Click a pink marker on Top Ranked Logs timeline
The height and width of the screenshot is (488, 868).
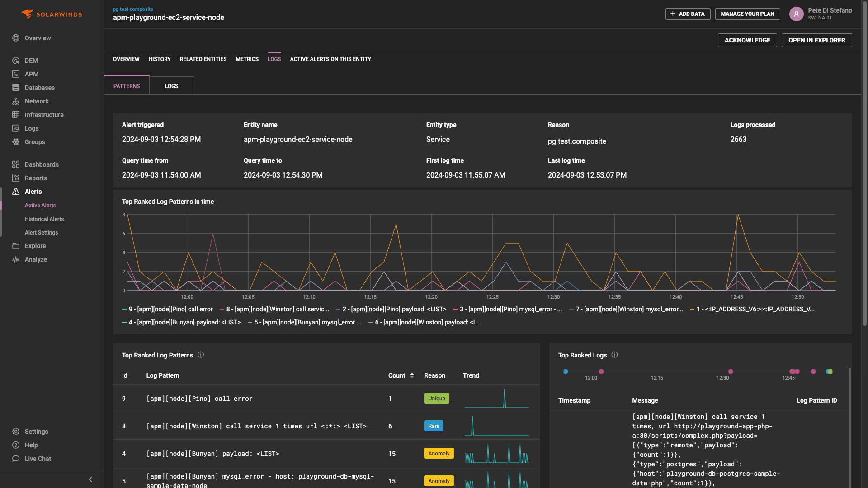[601, 371]
